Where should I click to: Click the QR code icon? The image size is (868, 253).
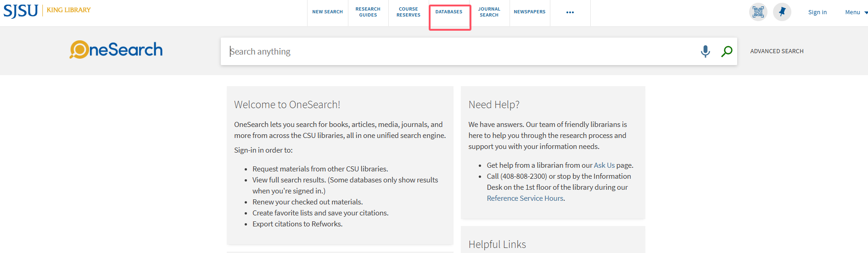click(758, 12)
